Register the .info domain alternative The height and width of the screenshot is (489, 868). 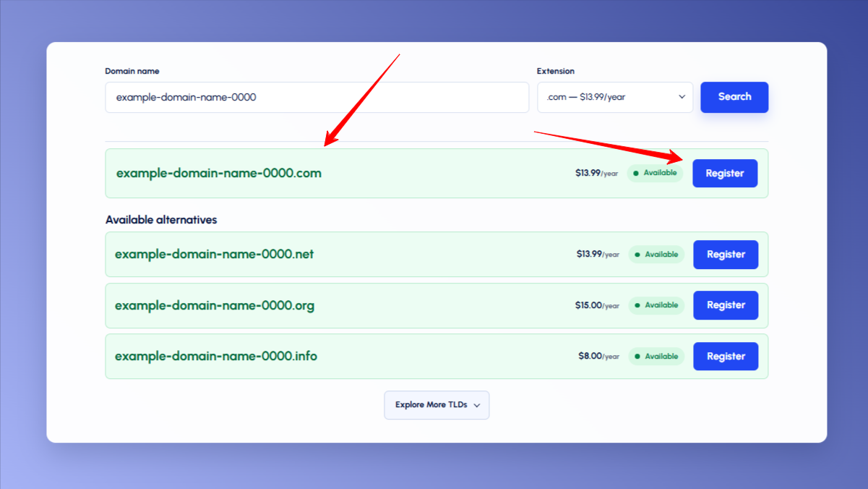(726, 357)
